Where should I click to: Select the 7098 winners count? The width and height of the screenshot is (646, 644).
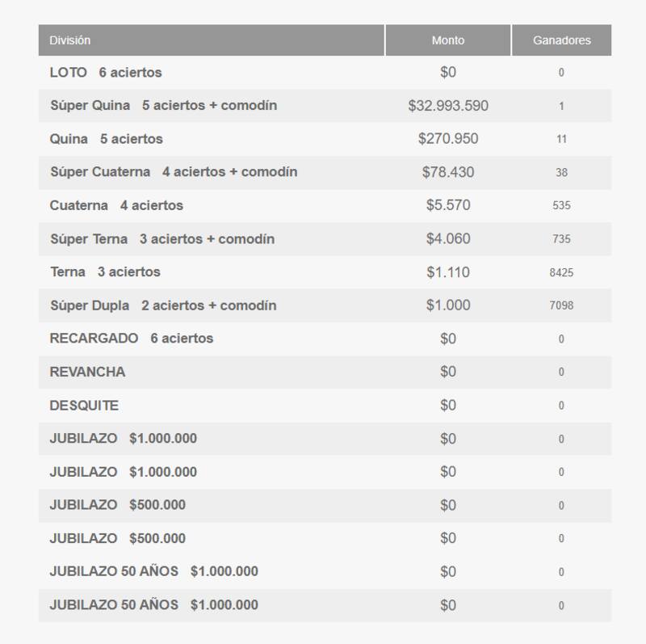click(x=561, y=306)
